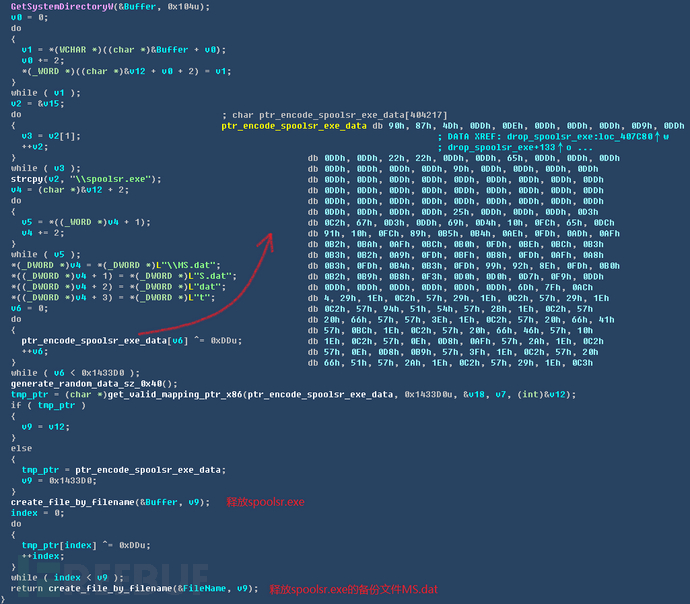Select 'v5 = *((_WORD *)v4 + 1);'
690x604 pixels.
[86, 222]
